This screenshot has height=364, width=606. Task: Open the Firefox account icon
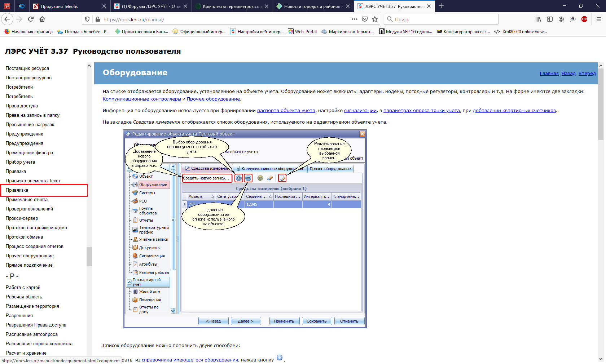click(x=561, y=19)
